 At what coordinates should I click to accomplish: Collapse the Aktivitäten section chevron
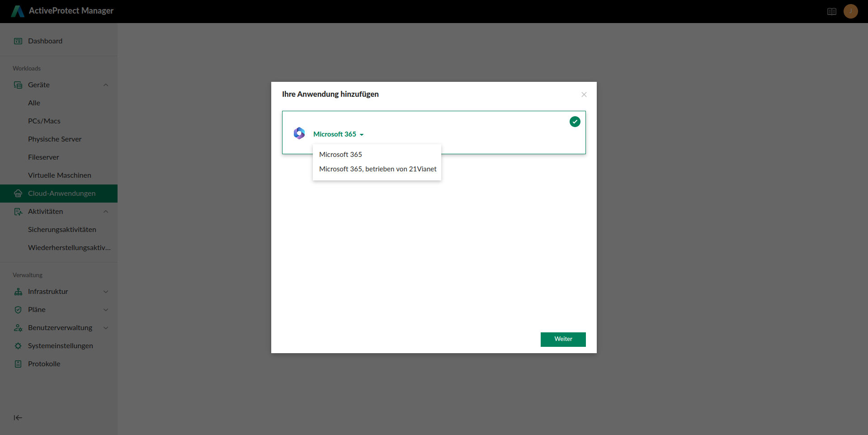(106, 212)
